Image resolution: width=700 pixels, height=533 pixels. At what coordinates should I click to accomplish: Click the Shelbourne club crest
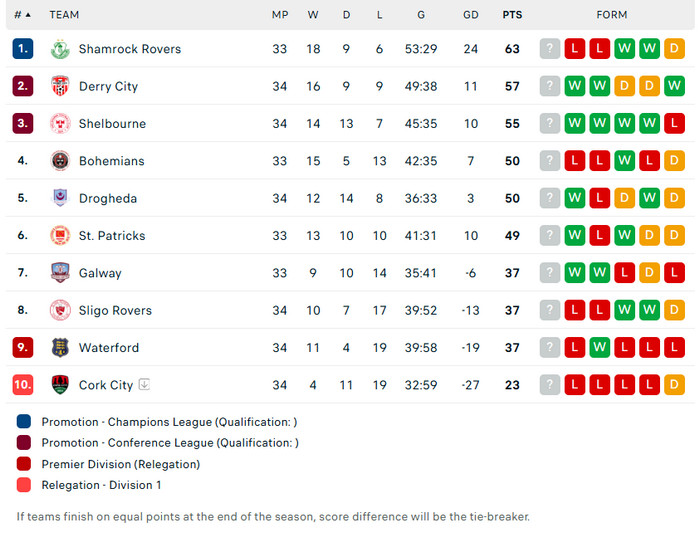60,124
